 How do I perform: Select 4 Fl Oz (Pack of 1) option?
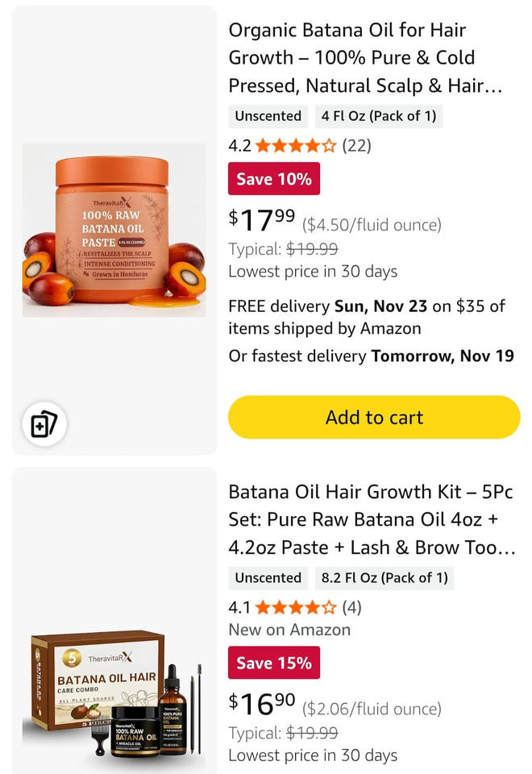pyautogui.click(x=379, y=116)
